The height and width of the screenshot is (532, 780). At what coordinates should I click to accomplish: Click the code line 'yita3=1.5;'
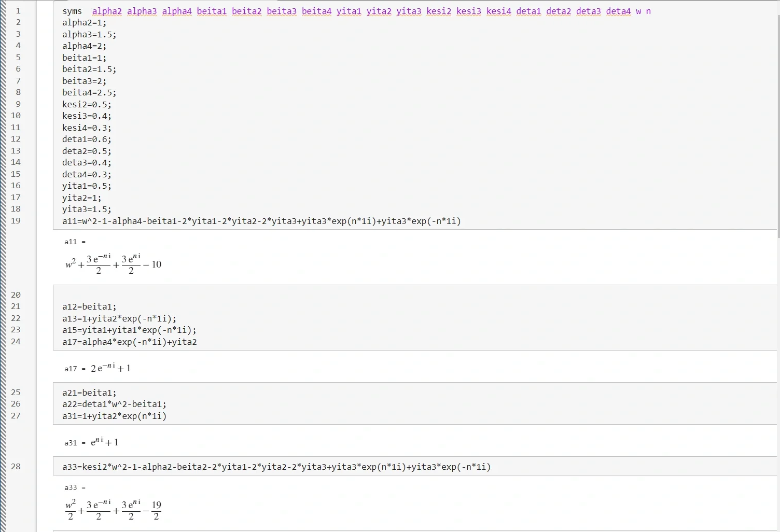[87, 209]
